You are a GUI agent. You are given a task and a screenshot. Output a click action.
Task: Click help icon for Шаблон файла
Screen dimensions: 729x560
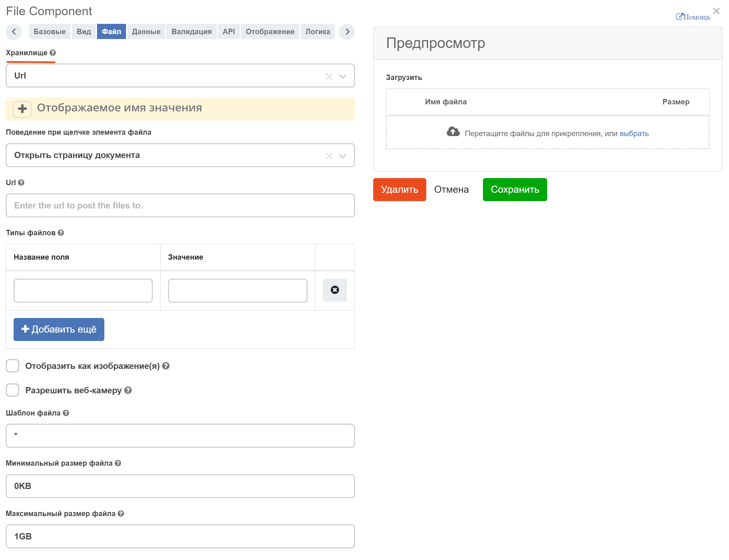(x=66, y=413)
